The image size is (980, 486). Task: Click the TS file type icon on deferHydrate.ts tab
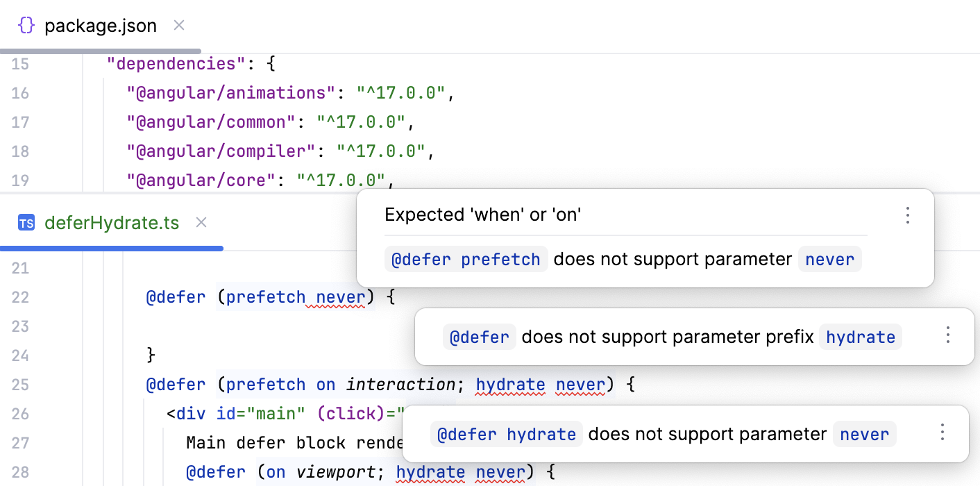(x=26, y=223)
